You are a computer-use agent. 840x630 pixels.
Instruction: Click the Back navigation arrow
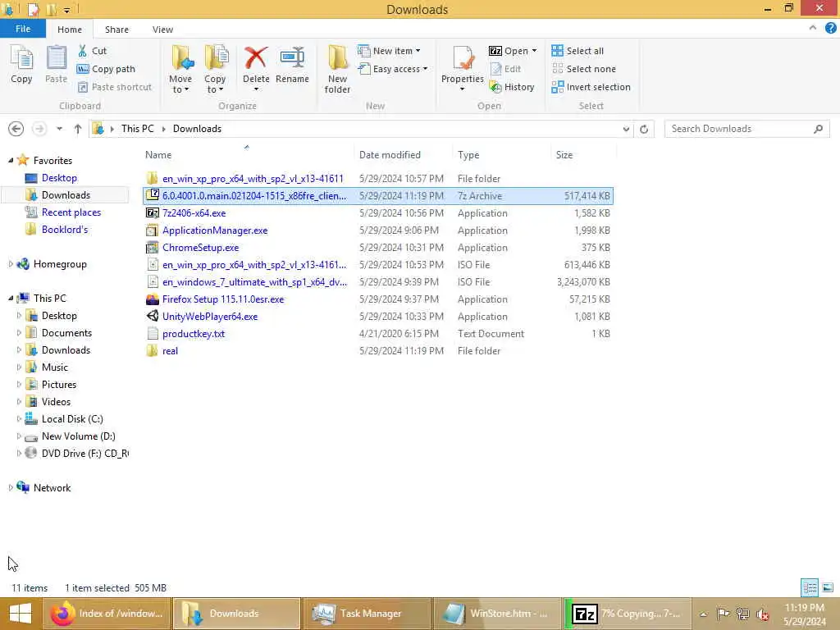pos(16,129)
